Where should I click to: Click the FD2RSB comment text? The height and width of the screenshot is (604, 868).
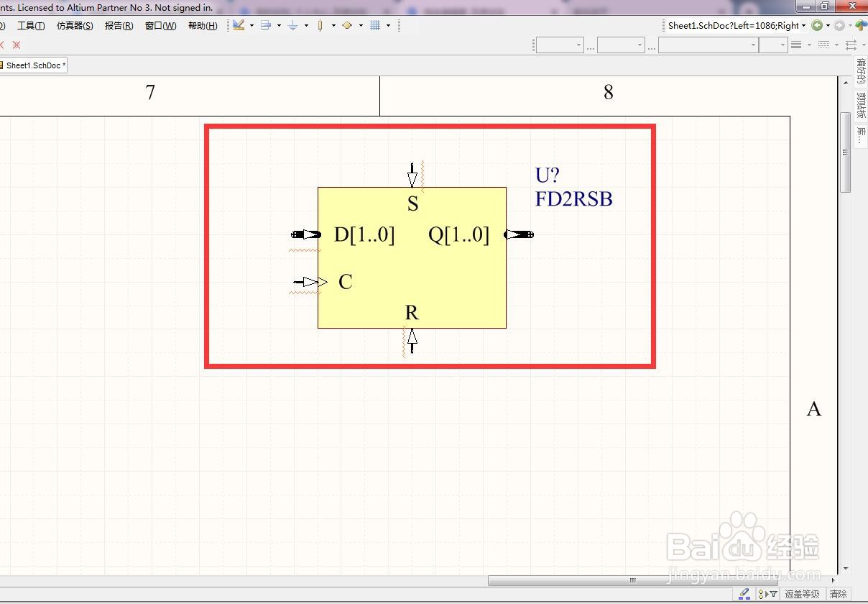tap(573, 198)
